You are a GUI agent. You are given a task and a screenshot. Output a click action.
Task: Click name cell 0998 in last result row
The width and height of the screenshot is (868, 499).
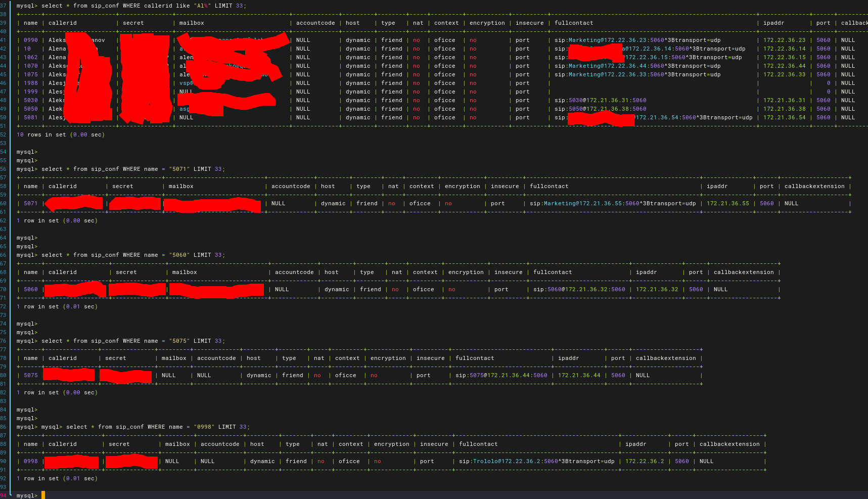30,461
